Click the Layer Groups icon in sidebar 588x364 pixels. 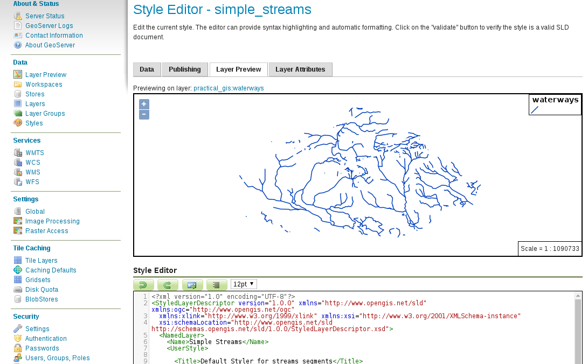pyautogui.click(x=18, y=114)
